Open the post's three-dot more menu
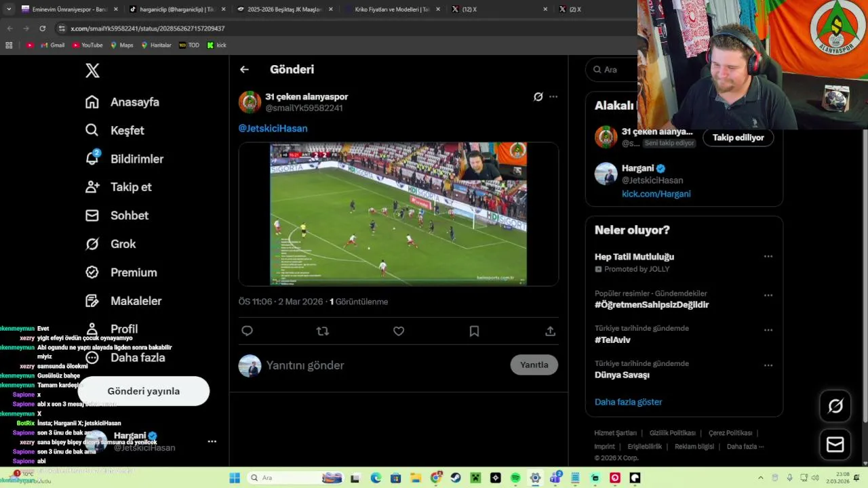The image size is (868, 488). (x=553, y=97)
